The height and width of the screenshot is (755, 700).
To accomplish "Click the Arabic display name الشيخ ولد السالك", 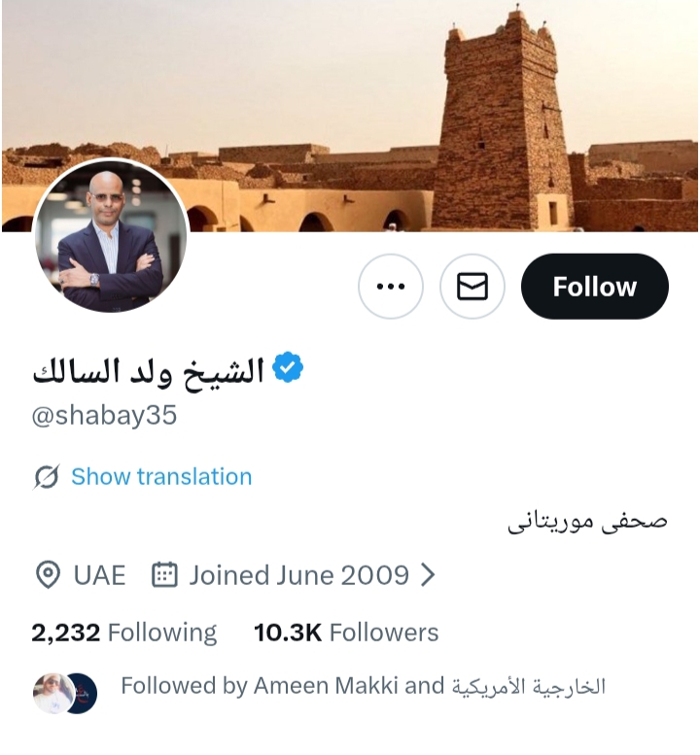I will click(x=148, y=369).
